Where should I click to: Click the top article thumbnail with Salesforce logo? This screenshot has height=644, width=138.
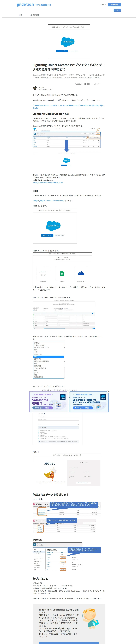click(x=69, y=42)
